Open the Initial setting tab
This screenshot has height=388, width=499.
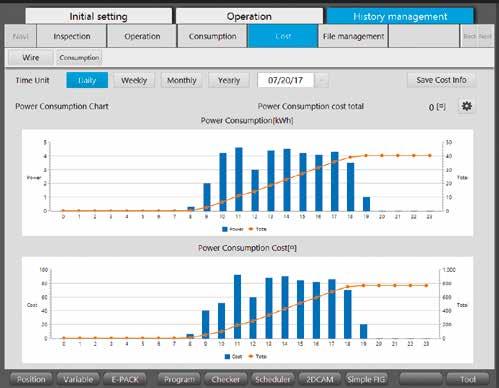[98, 16]
